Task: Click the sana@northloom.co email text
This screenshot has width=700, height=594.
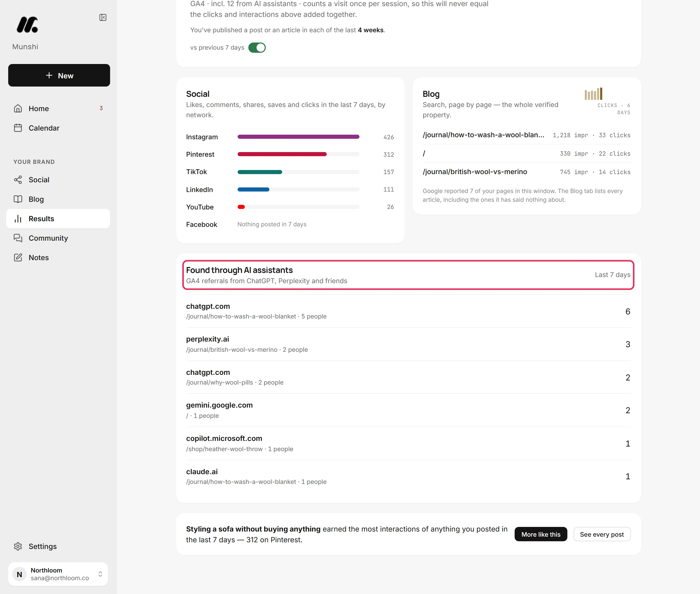Action: point(60,578)
